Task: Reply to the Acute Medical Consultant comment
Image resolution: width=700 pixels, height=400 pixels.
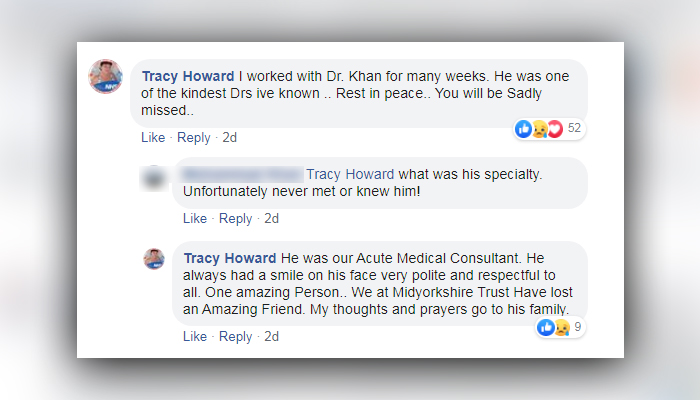Action: tap(236, 336)
